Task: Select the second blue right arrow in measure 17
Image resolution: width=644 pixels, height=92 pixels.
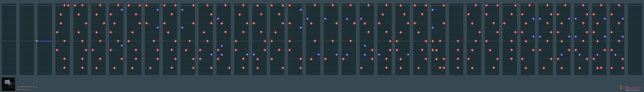Action: pos(158,28)
